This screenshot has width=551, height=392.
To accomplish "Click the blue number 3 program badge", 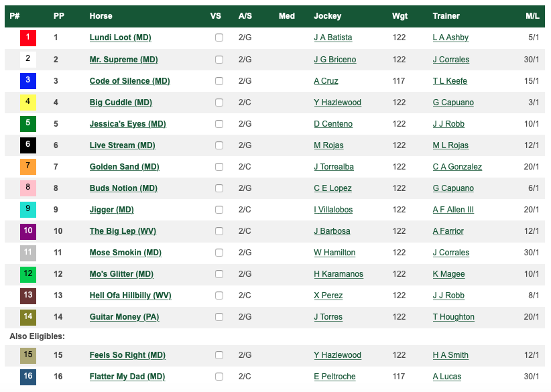I will coord(28,80).
